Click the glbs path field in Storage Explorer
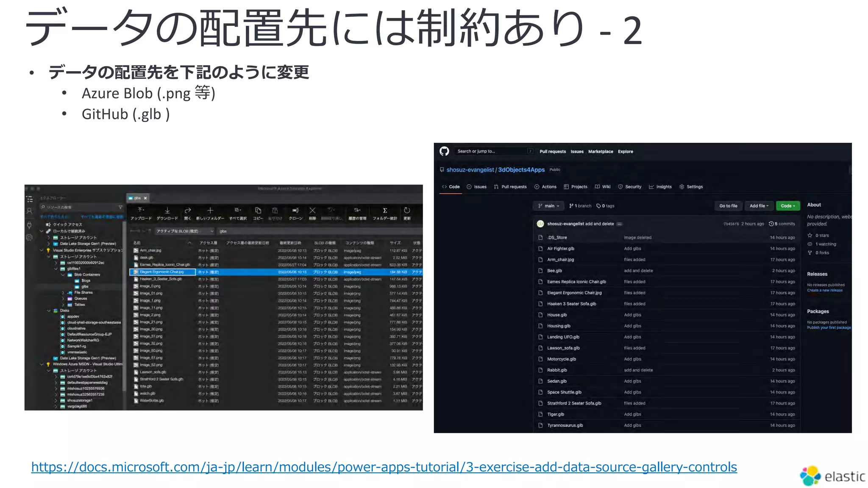 [320, 231]
